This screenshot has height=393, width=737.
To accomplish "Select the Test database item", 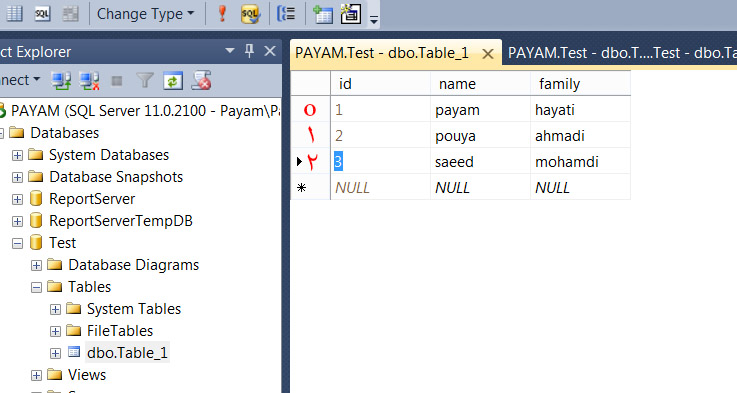I will [62, 243].
